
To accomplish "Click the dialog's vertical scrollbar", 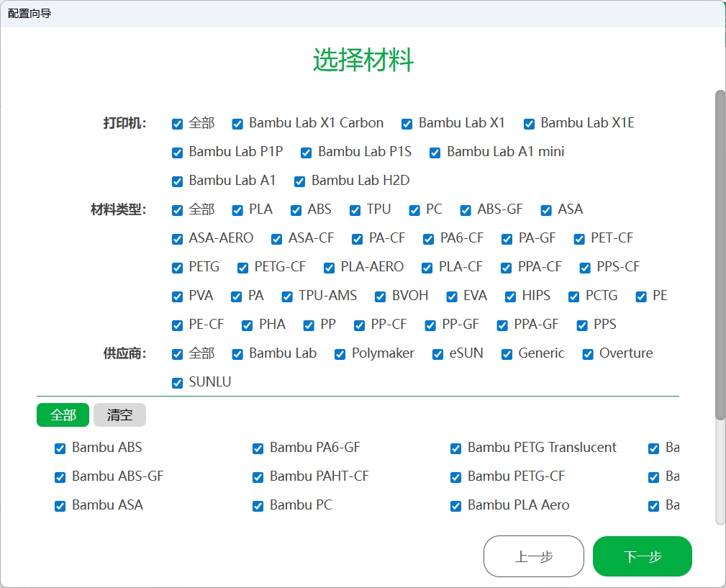I will pyautogui.click(x=720, y=255).
